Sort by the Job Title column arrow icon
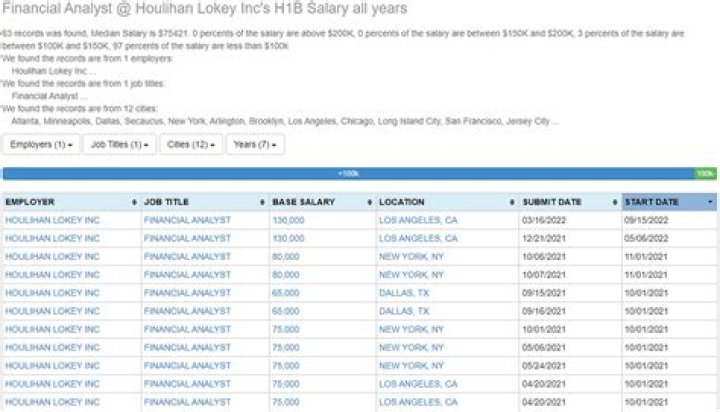Viewport: 720px width, 412px height. (x=262, y=202)
